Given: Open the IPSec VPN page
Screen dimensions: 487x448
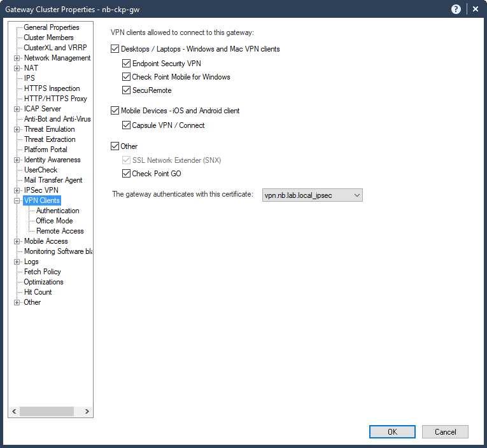Looking at the screenshot, I should click(41, 190).
